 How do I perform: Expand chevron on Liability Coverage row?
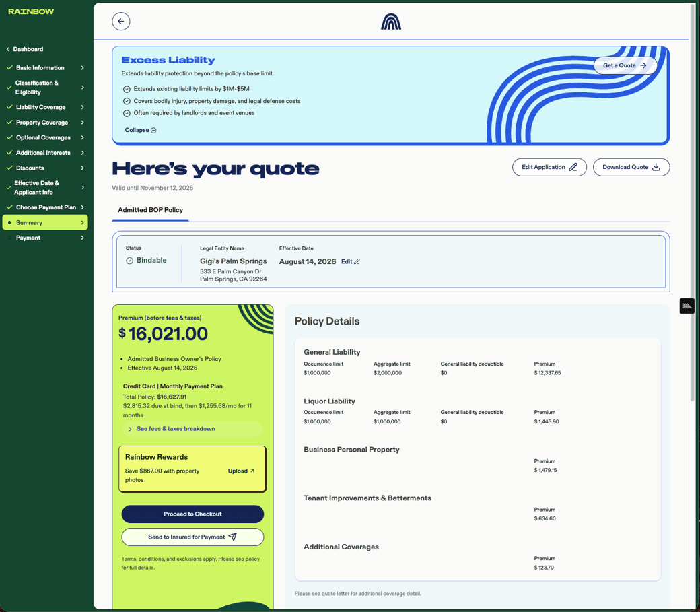click(x=83, y=107)
